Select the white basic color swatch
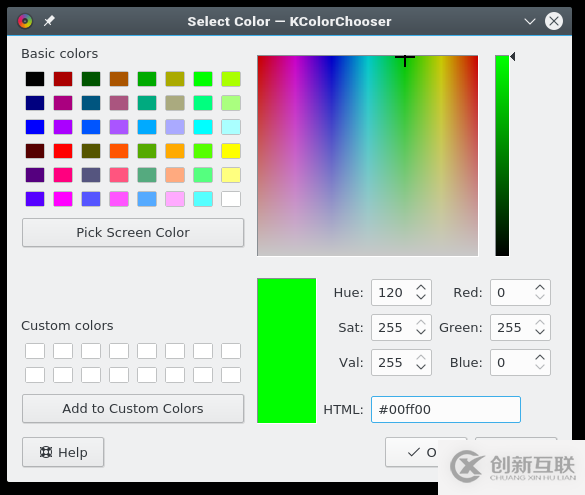The width and height of the screenshot is (585, 495). point(231,199)
